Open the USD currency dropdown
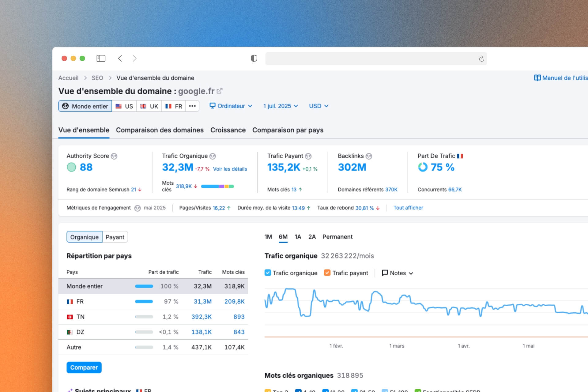 click(x=319, y=106)
